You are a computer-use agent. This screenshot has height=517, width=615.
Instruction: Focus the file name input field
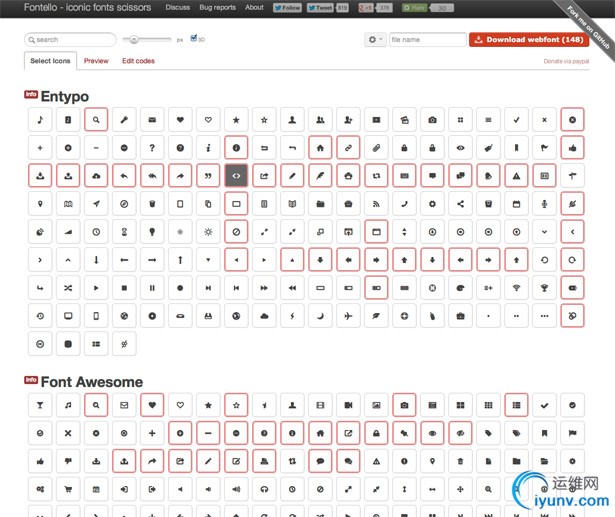click(428, 40)
